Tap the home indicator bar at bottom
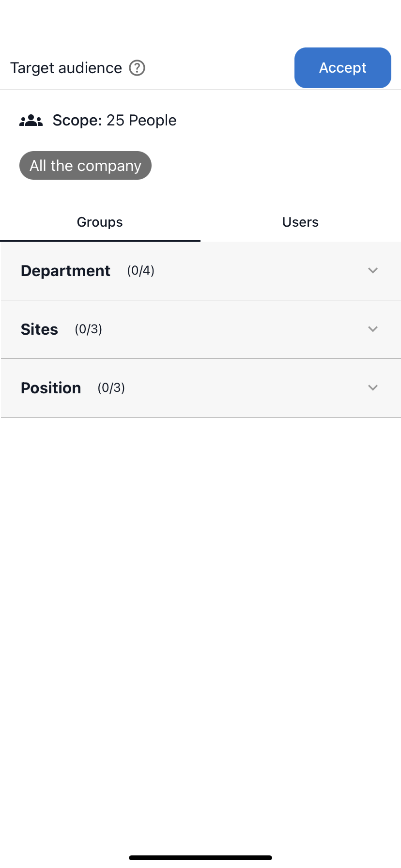The image size is (401, 868). coord(200,858)
